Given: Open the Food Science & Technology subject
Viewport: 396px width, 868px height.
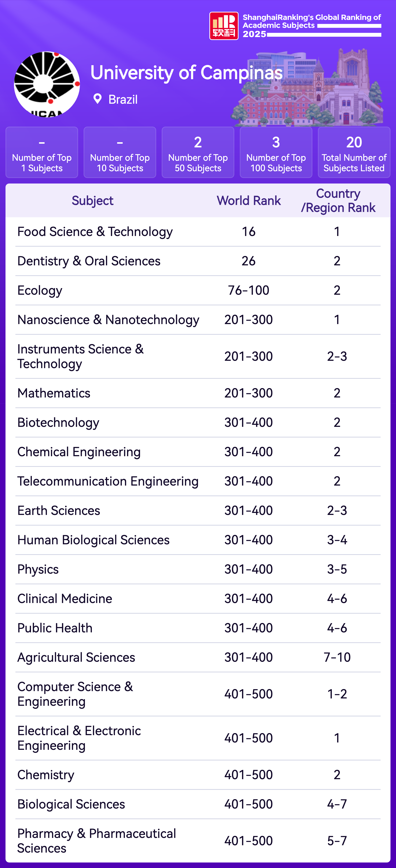Looking at the screenshot, I should coord(95,232).
